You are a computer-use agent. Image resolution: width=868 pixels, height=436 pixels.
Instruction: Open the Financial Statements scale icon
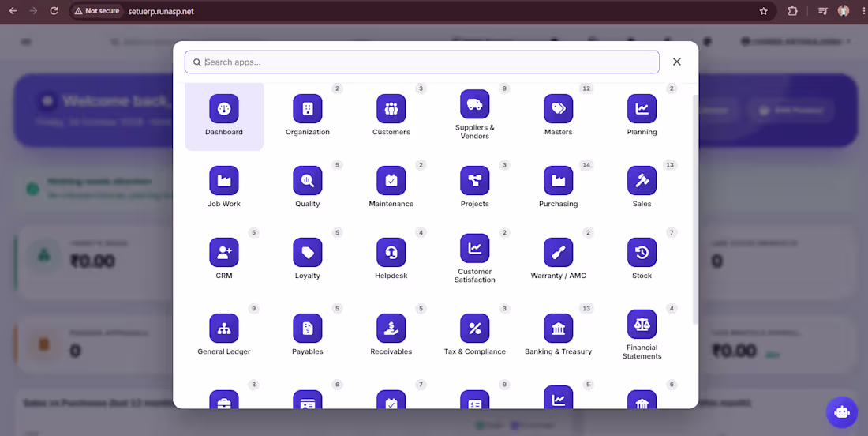(x=642, y=324)
